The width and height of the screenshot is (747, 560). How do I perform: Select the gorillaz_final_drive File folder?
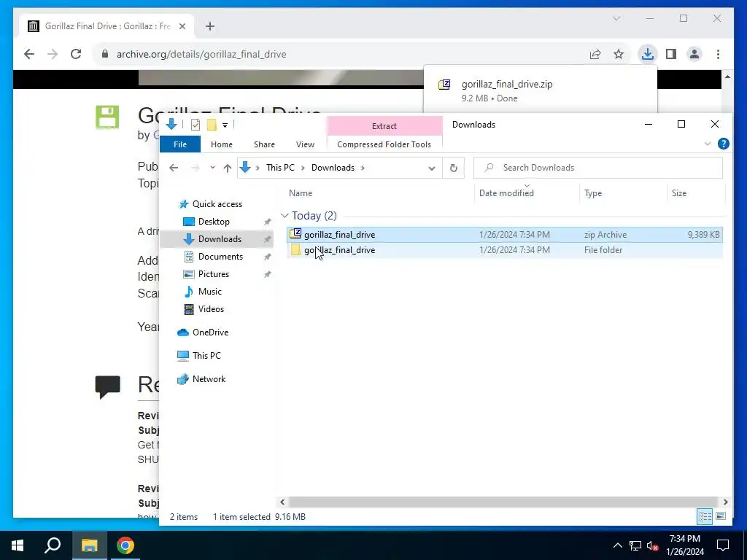pyautogui.click(x=505, y=250)
